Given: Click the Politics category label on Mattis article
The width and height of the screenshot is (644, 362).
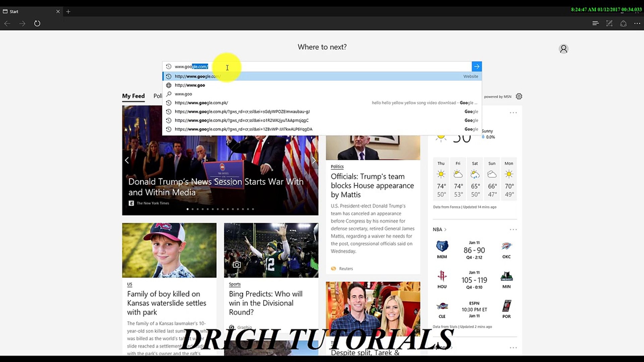Looking at the screenshot, I should click(x=337, y=166).
